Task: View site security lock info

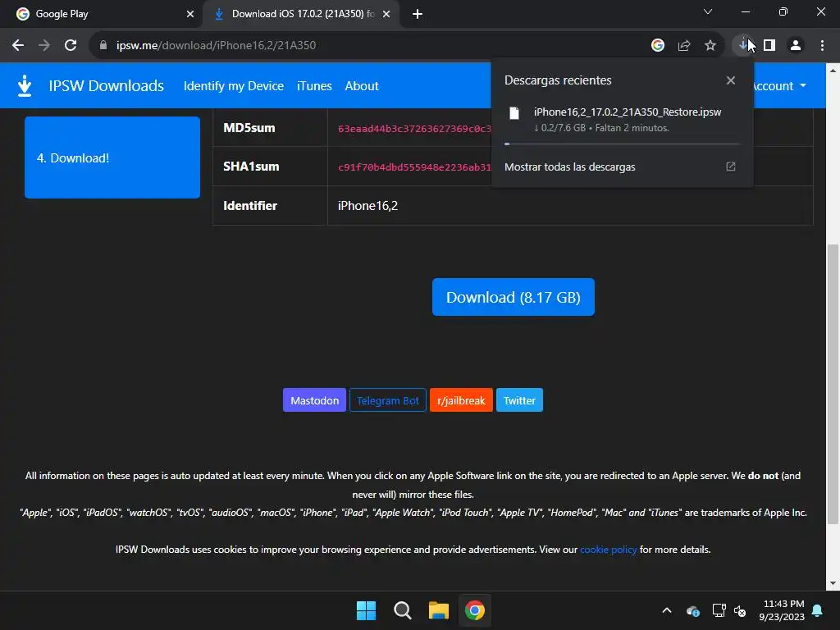Action: coord(103,46)
